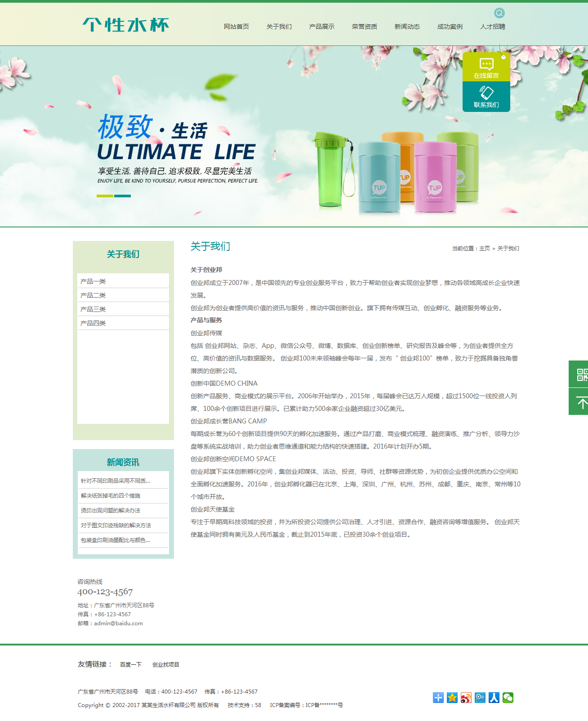
Task: Visit the 百度一下 friendly link
Action: 130,665
